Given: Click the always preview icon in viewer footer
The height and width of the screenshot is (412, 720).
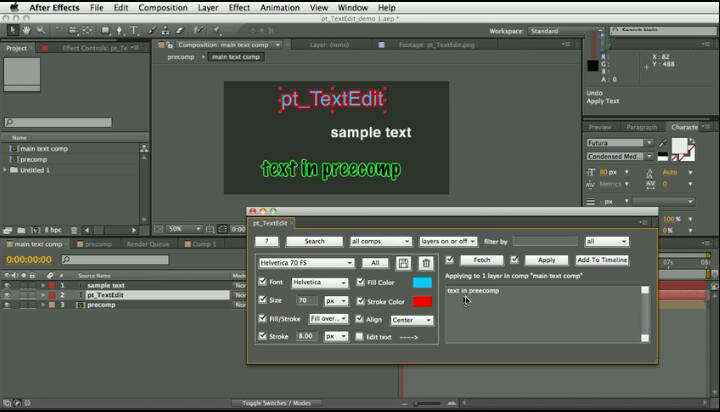Looking at the screenshot, I should pos(158,229).
